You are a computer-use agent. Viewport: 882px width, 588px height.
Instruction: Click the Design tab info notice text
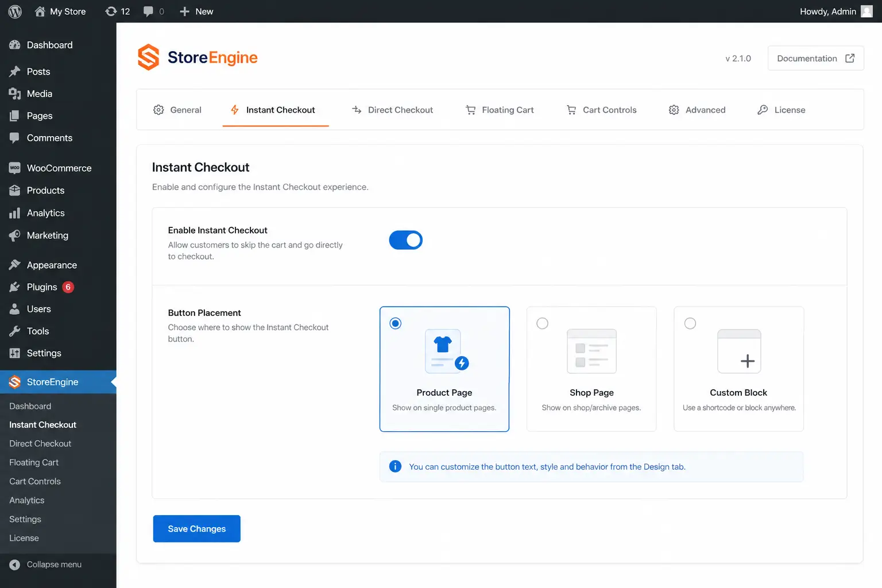click(x=547, y=467)
